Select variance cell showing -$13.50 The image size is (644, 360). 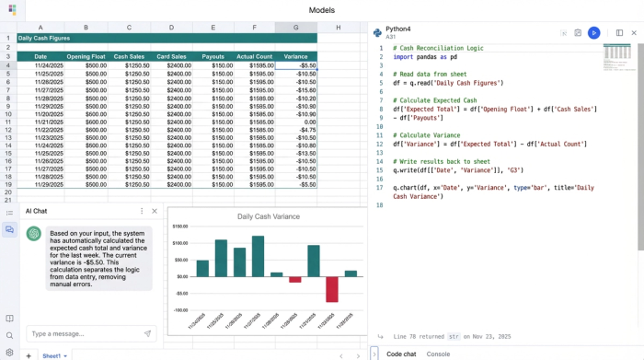point(295,153)
